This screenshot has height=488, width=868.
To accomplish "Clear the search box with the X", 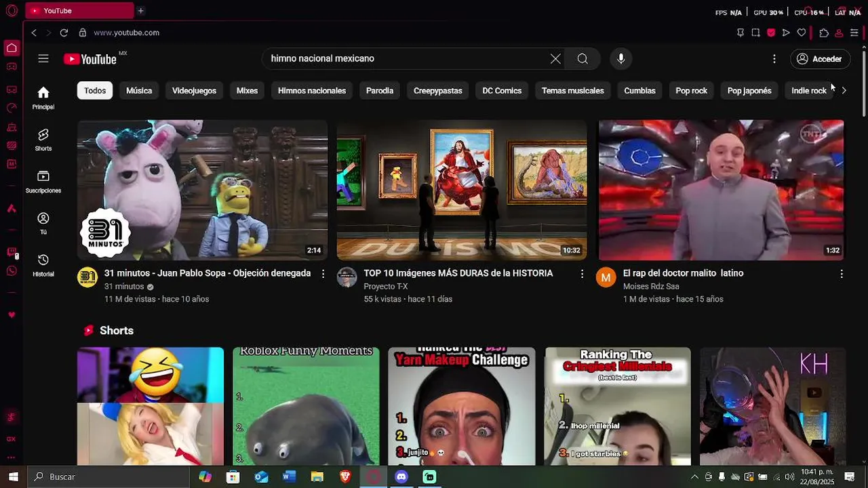I will click(x=555, y=59).
